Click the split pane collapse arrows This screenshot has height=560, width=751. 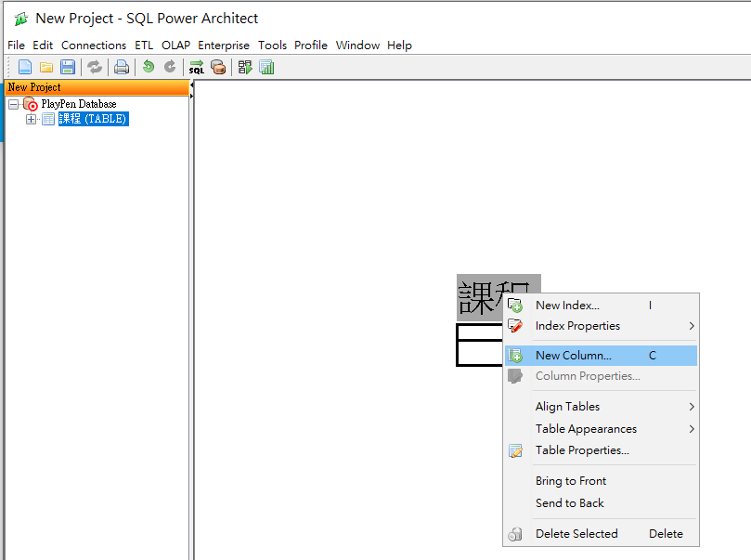point(191,90)
